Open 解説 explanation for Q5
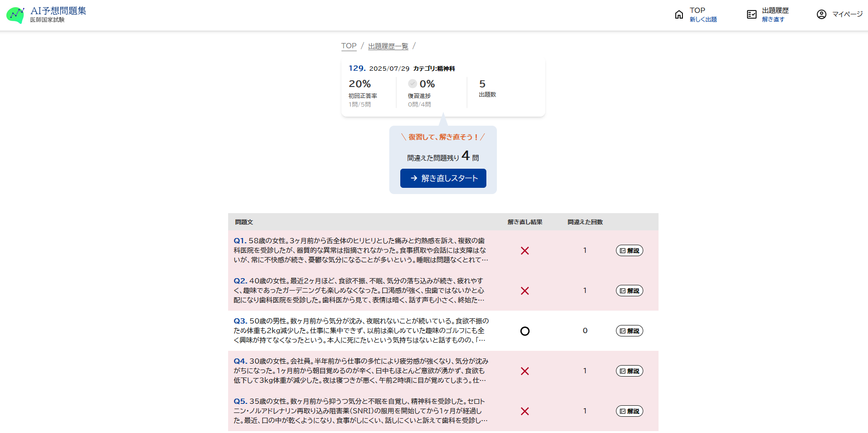The width and height of the screenshot is (868, 433). (x=629, y=411)
